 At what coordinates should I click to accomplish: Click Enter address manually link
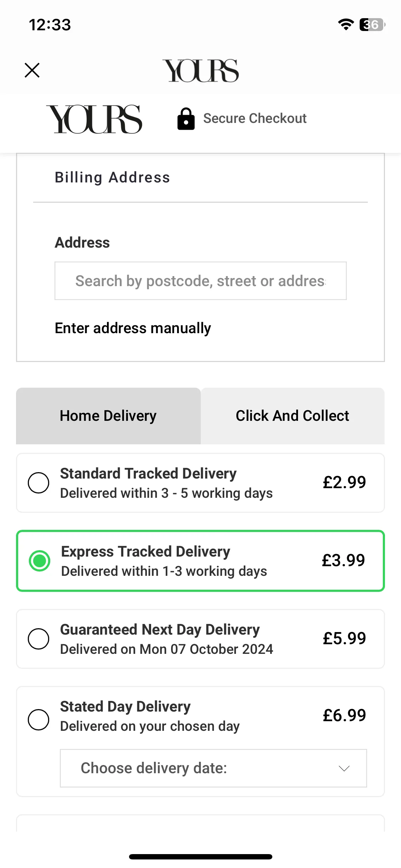pos(133,328)
